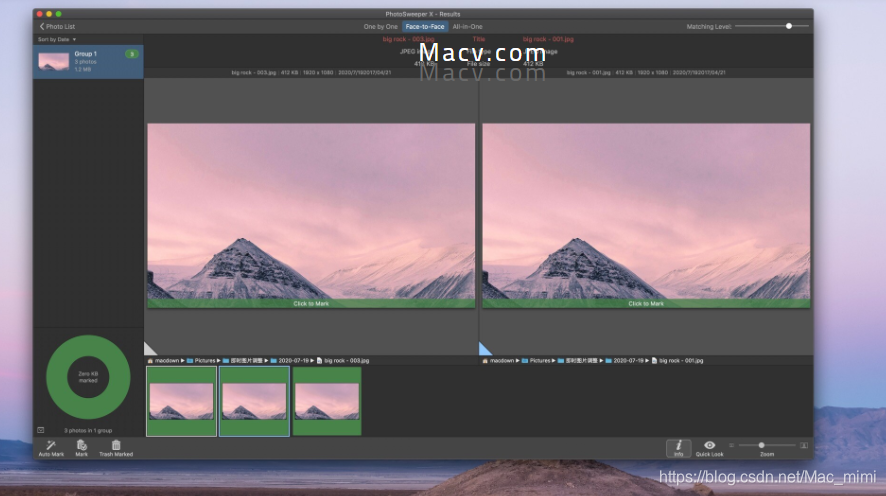Select Group 1 in the sidebar
Viewport: 886px width, 496px height.
(x=88, y=62)
